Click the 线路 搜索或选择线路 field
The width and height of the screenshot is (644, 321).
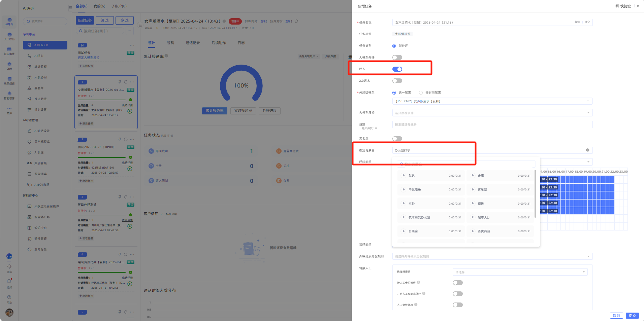click(492, 124)
